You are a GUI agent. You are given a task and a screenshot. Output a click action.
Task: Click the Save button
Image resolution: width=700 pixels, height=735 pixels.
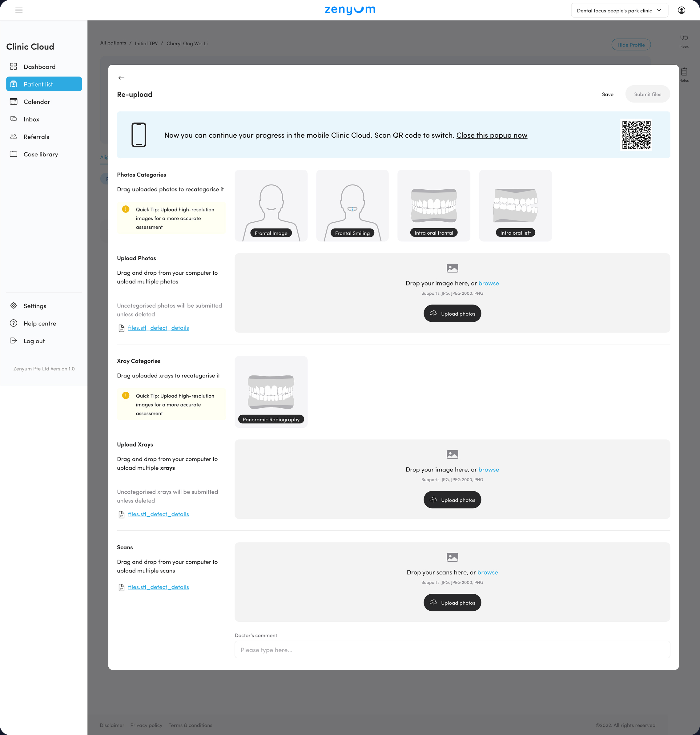(607, 95)
